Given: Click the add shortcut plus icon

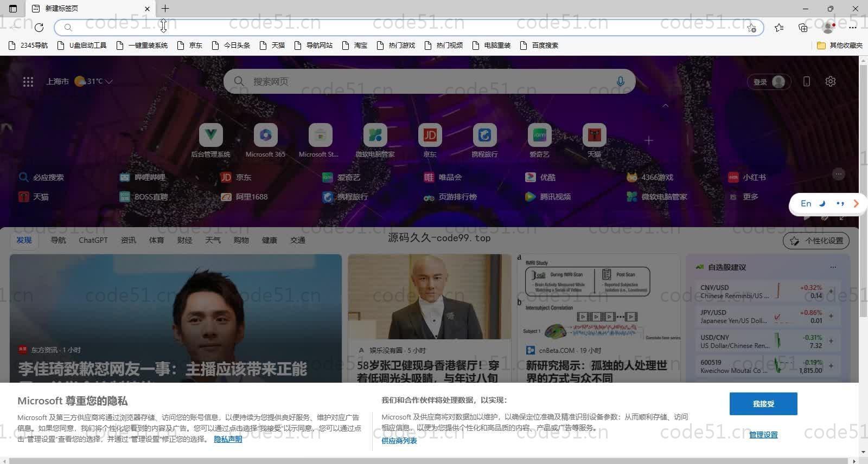Looking at the screenshot, I should (649, 140).
